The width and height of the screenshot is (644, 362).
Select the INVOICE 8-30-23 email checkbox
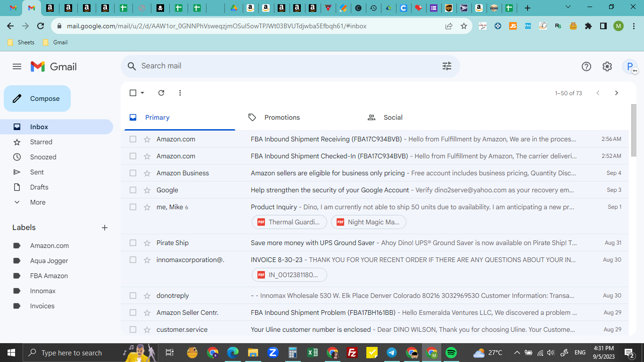tap(133, 260)
